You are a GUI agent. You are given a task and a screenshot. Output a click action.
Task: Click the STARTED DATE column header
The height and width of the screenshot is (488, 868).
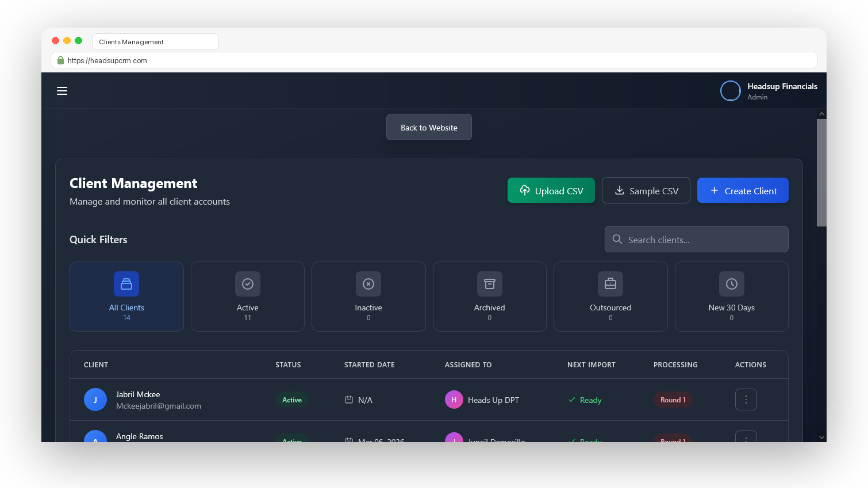[370, 364]
